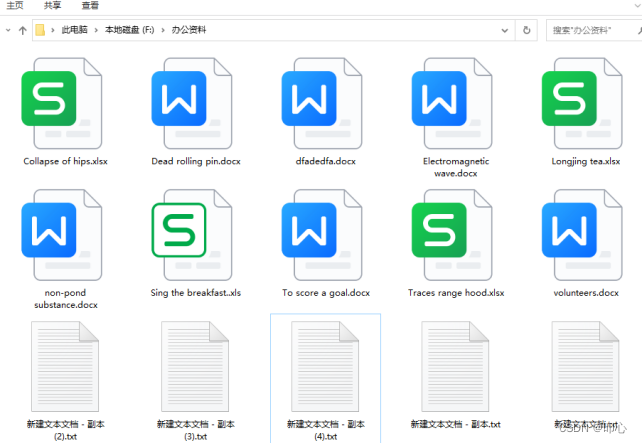Viewport: 642px width, 443px height.
Task: Click the folder icon in address bar
Action: [x=40, y=30]
